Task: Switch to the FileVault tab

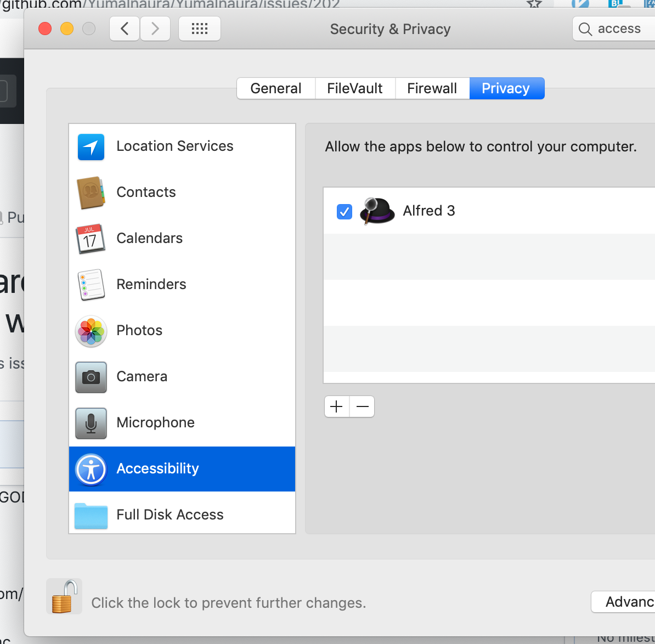Action: [x=354, y=88]
